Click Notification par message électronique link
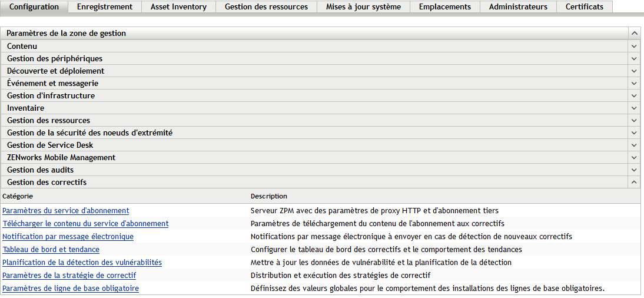644x298 pixels. point(68,236)
